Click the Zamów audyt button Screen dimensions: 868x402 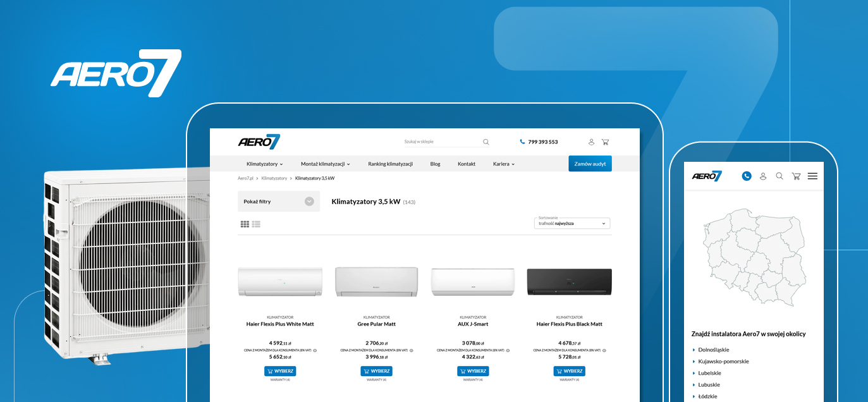coord(590,164)
